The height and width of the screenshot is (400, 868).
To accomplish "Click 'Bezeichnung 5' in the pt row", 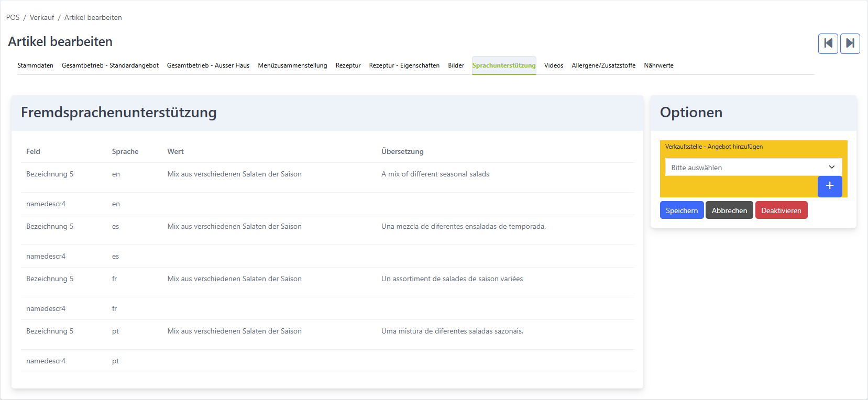I will click(50, 331).
